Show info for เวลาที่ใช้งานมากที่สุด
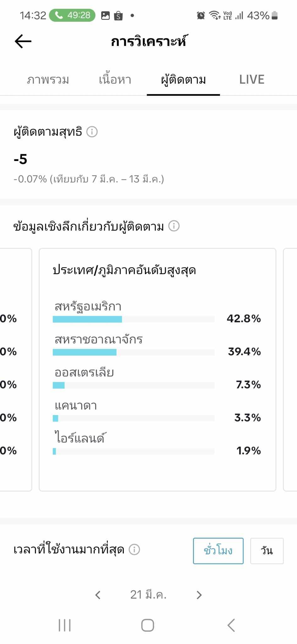The height and width of the screenshot is (644, 297). coord(135,549)
